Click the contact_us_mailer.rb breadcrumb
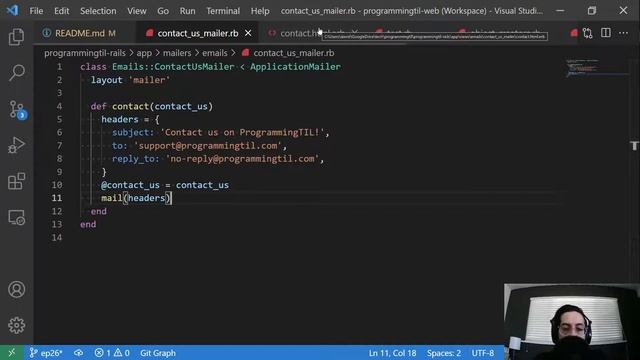Viewport: 640px width, 360px height. tap(288, 53)
